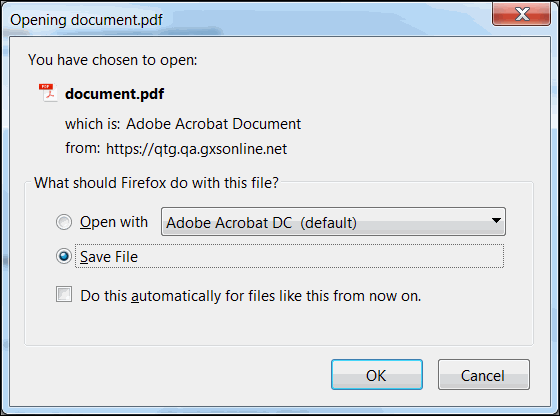Expand the application list via black arrow
Screen dimensions: 560x416
[x=496, y=221]
